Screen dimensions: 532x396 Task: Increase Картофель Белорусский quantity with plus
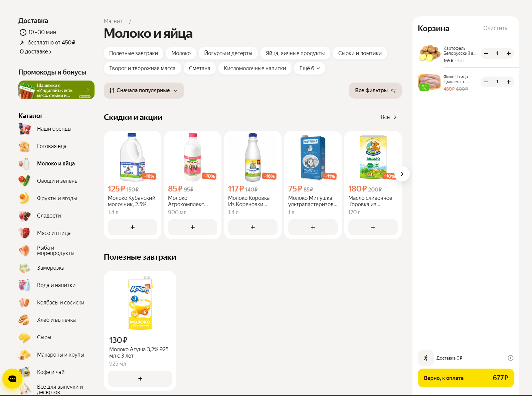508,53
